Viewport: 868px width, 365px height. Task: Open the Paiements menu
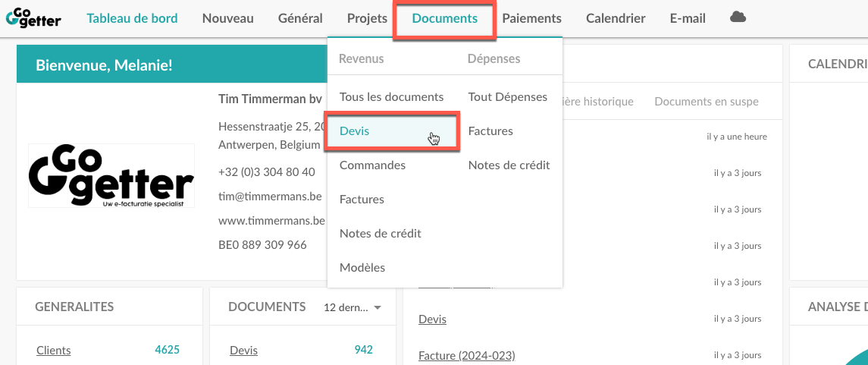click(532, 18)
